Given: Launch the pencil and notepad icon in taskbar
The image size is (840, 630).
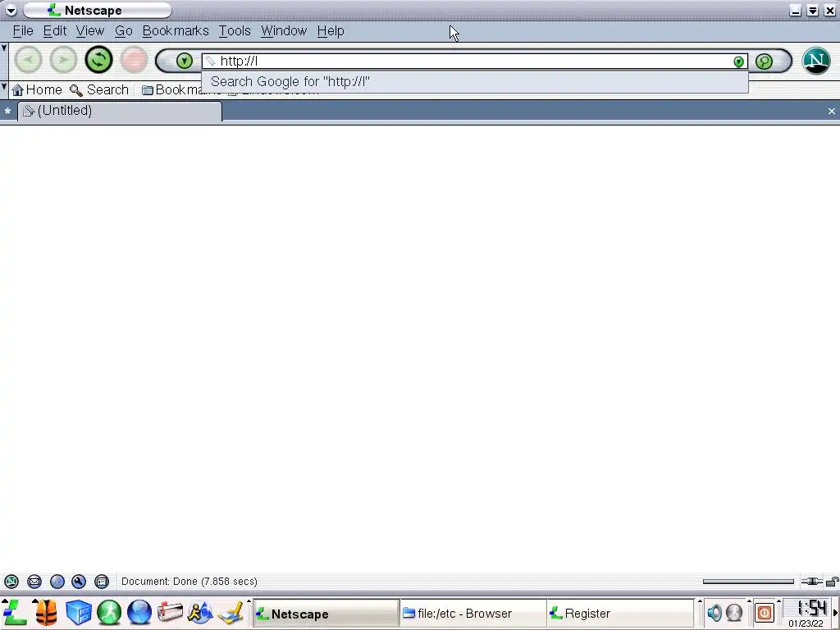Looking at the screenshot, I should [231, 614].
